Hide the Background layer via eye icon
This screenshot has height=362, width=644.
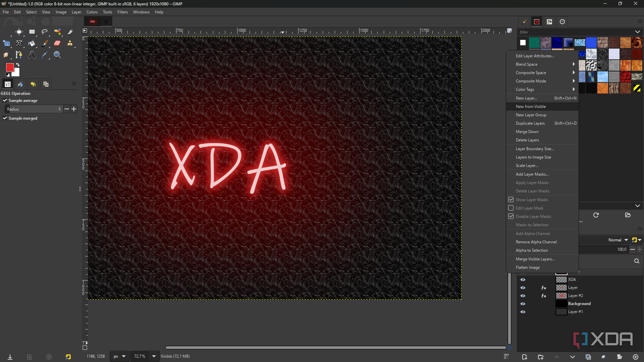[523, 304]
